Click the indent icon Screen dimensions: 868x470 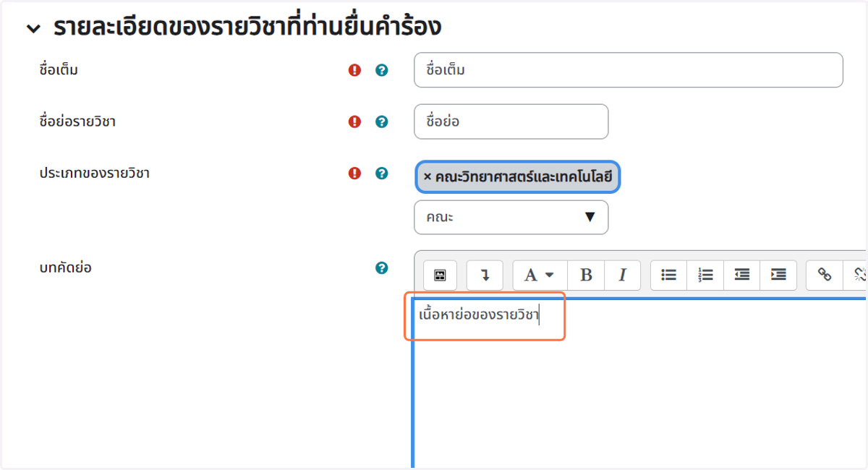778,275
